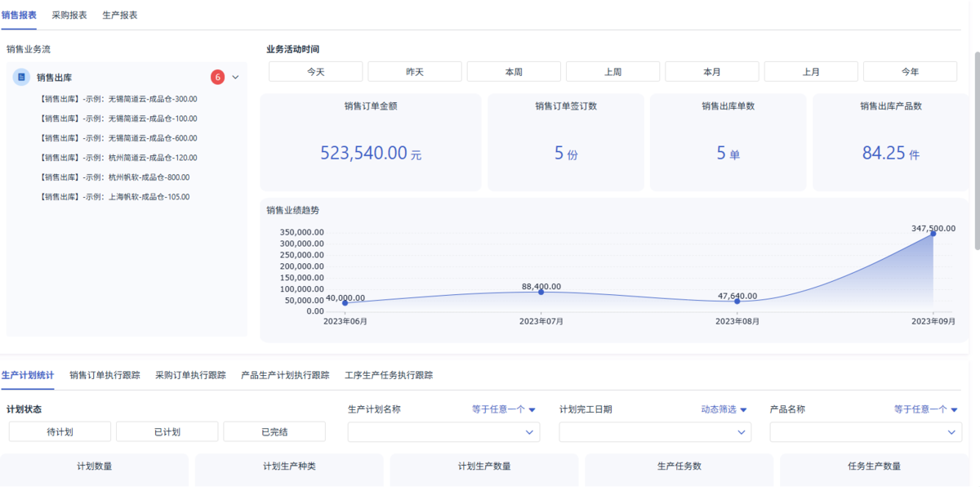Screen dimensions: 980x487
Task: Select the 今年 time filter
Action: tap(910, 72)
